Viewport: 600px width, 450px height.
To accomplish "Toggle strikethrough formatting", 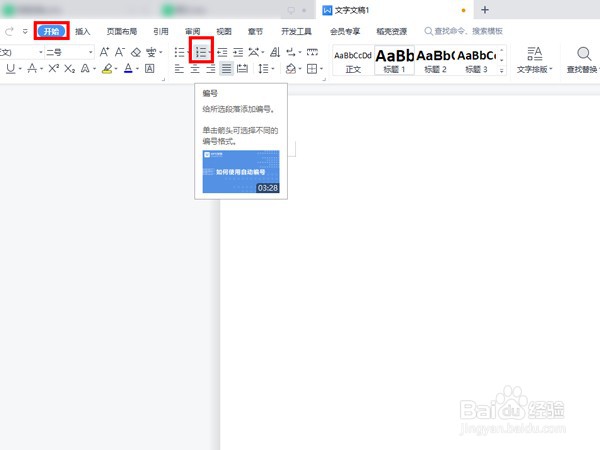I will coord(32,69).
